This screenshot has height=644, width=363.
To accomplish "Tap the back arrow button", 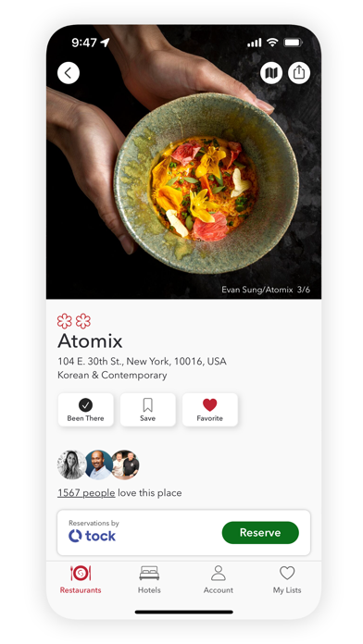I will [69, 73].
